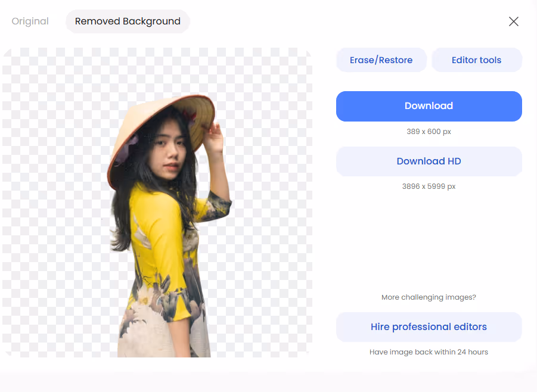The width and height of the screenshot is (537, 392).
Task: Click the transparent checkerboard background area
Action: pos(54,179)
